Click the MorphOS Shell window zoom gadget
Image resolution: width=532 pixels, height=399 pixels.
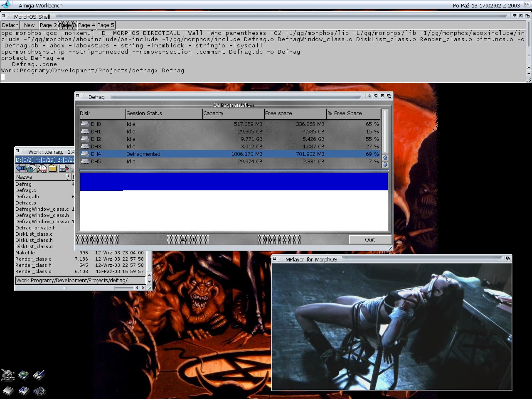(x=521, y=16)
